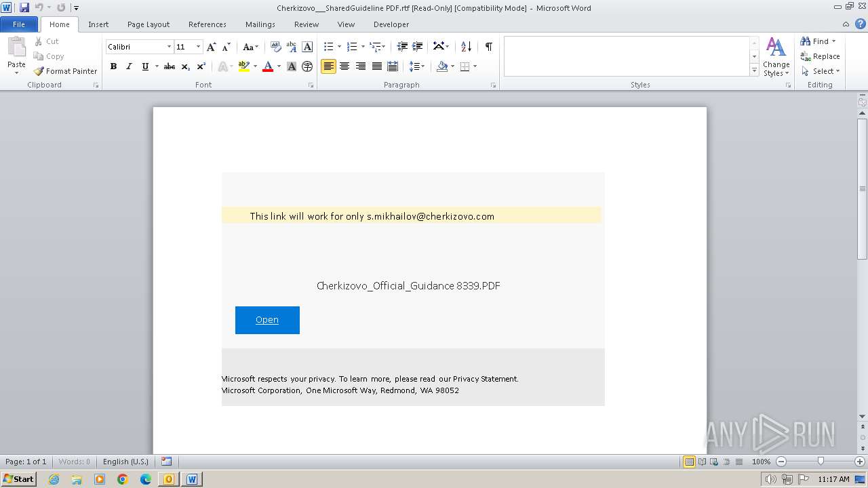
Task: Click the Decrease Indent icon
Action: (x=402, y=47)
